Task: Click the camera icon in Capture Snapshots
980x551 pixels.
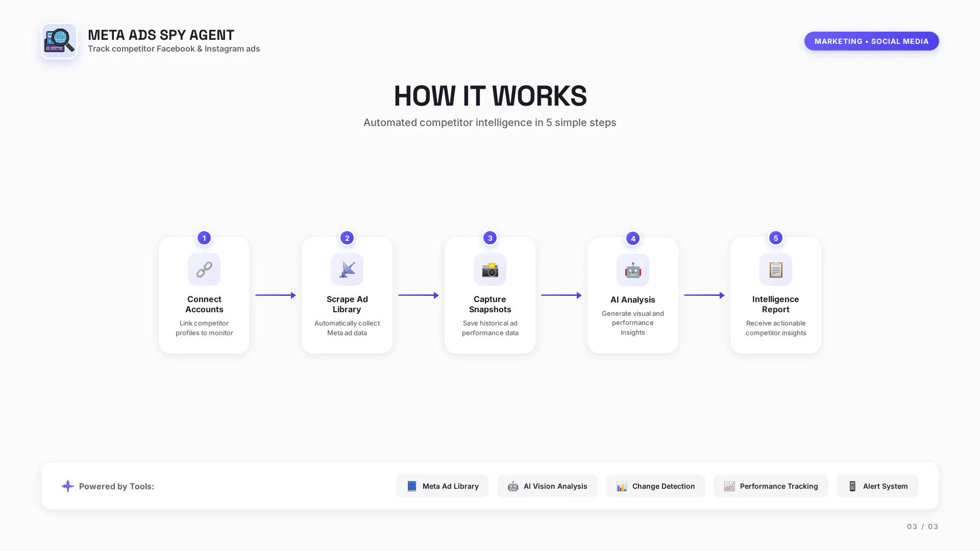Action: [x=490, y=269]
